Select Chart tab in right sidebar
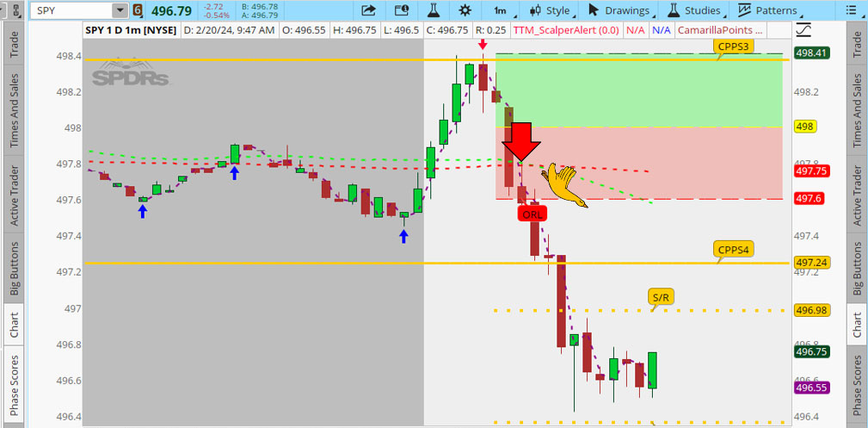This screenshot has width=868, height=428. pyautogui.click(x=857, y=325)
